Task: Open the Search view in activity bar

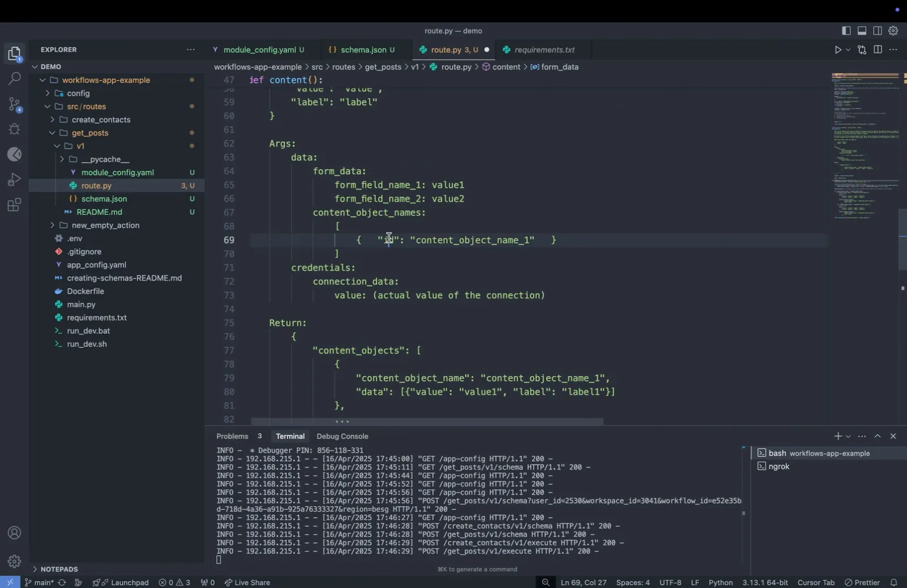Action: coord(14,79)
